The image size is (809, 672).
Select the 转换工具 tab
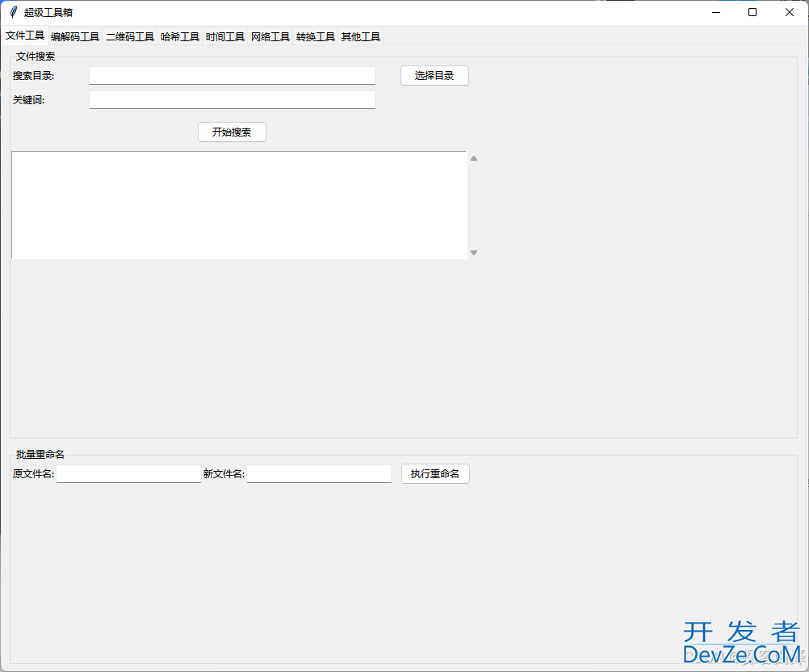click(x=316, y=36)
